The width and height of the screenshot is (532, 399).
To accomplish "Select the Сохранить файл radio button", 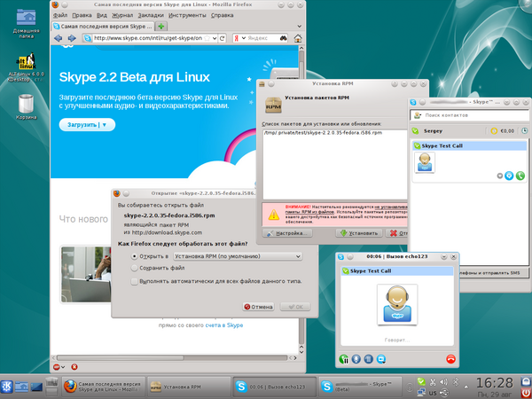I will (135, 268).
